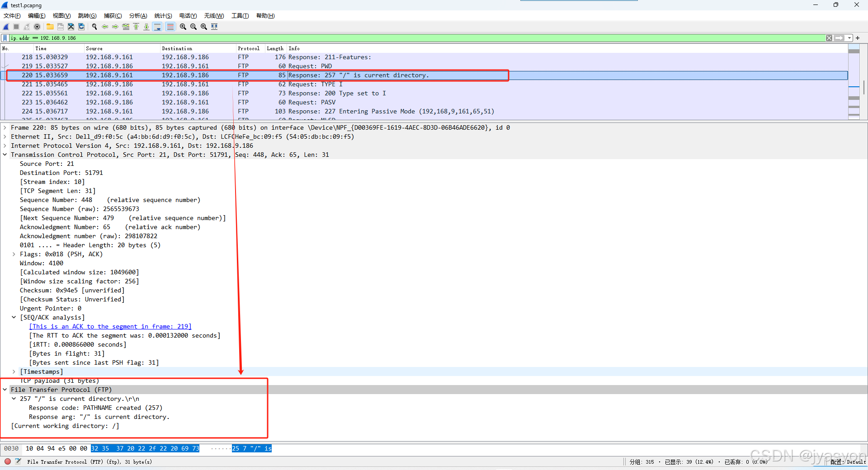Go to the first packet using the up-arrow icon
Image resolution: width=868 pixels, height=470 pixels.
[136, 27]
